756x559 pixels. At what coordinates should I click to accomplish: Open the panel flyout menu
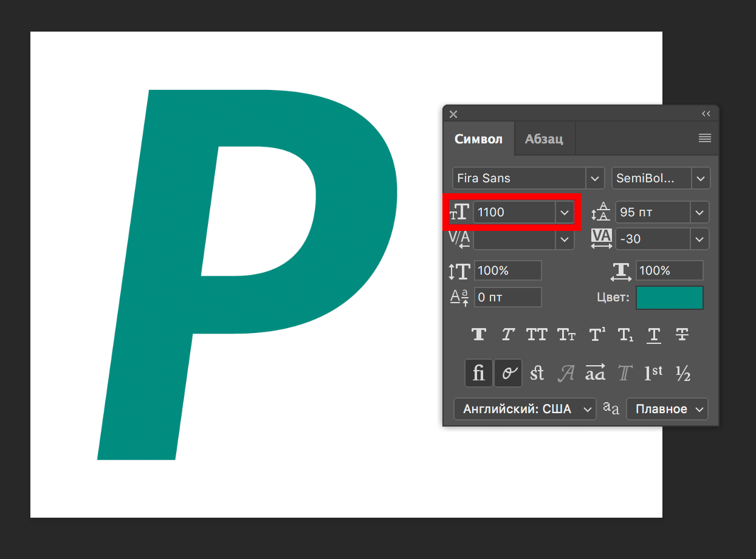pos(704,139)
